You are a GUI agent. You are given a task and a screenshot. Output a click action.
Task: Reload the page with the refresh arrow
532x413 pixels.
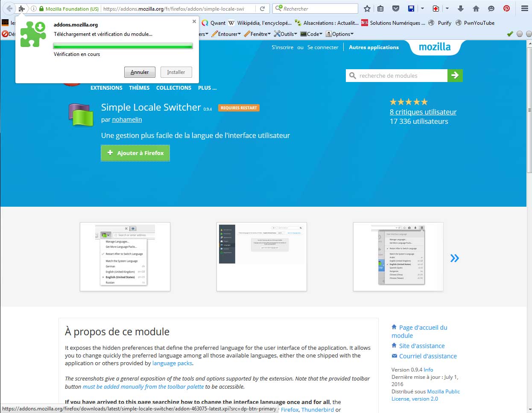tap(262, 9)
